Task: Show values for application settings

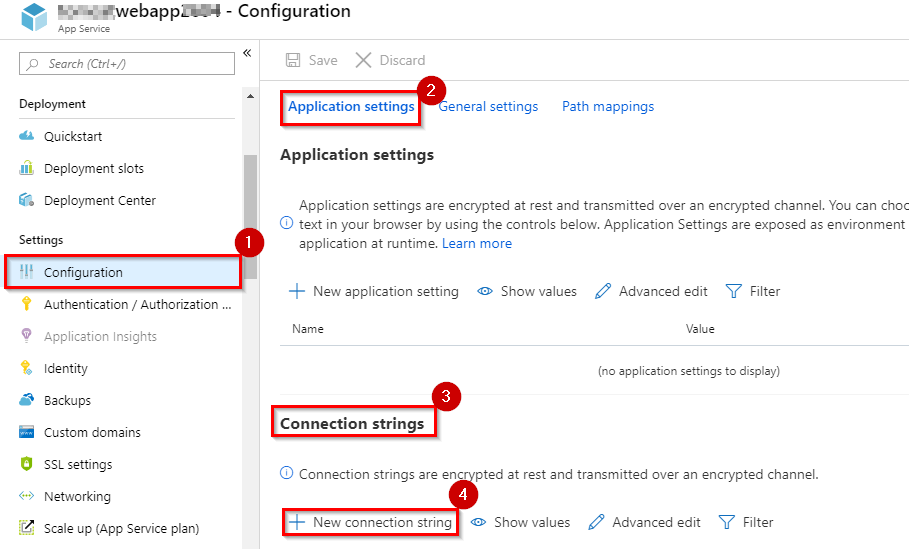Action: coord(526,291)
